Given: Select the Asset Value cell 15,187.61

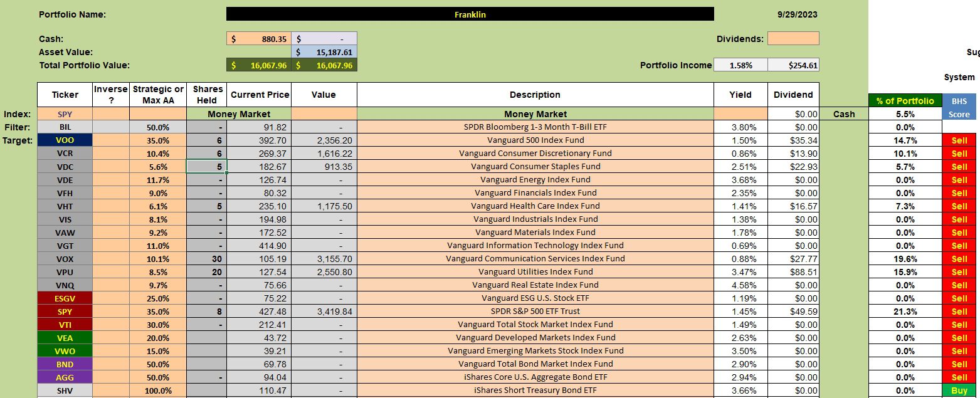Looking at the screenshot, I should (x=324, y=52).
